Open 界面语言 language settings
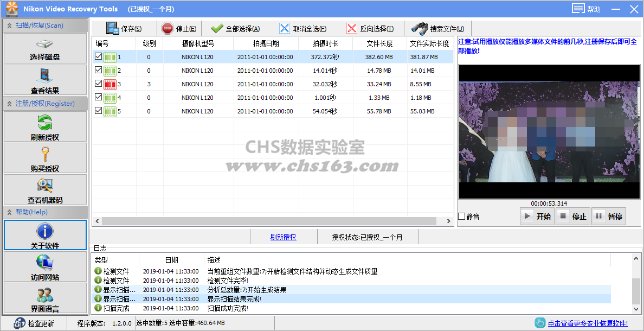Viewport: 644px width, 331px height. pos(45,298)
